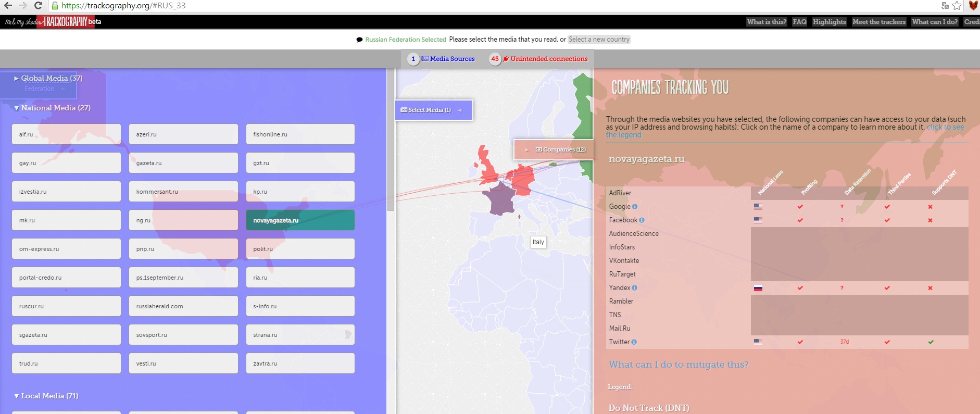Image resolution: width=980 pixels, height=414 pixels.
Task: Click the Google info icon
Action: (635, 207)
